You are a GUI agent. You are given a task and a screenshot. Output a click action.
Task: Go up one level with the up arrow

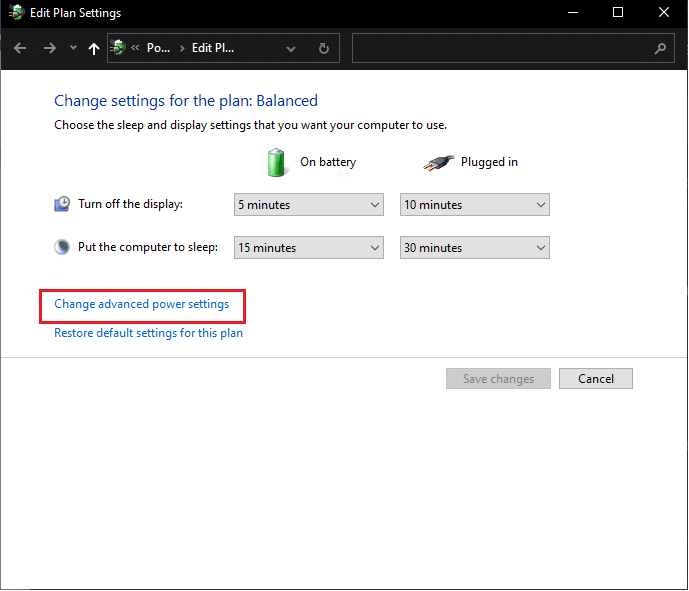(x=94, y=48)
